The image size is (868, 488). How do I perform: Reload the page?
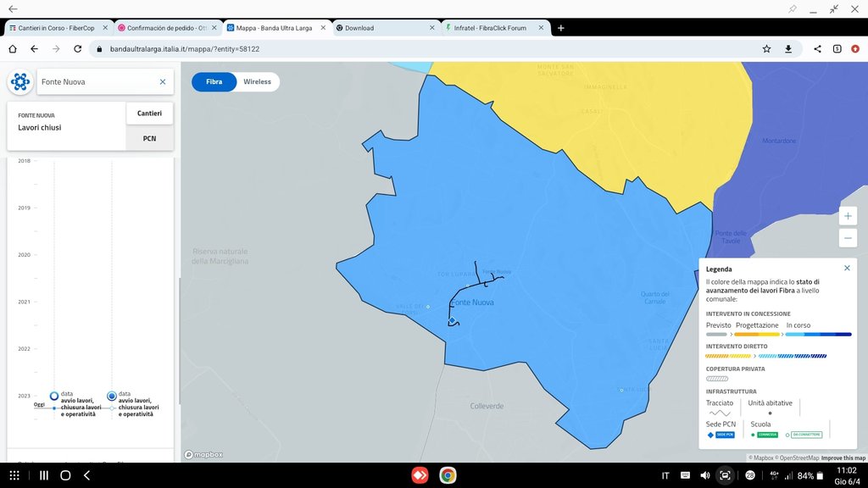(x=77, y=49)
